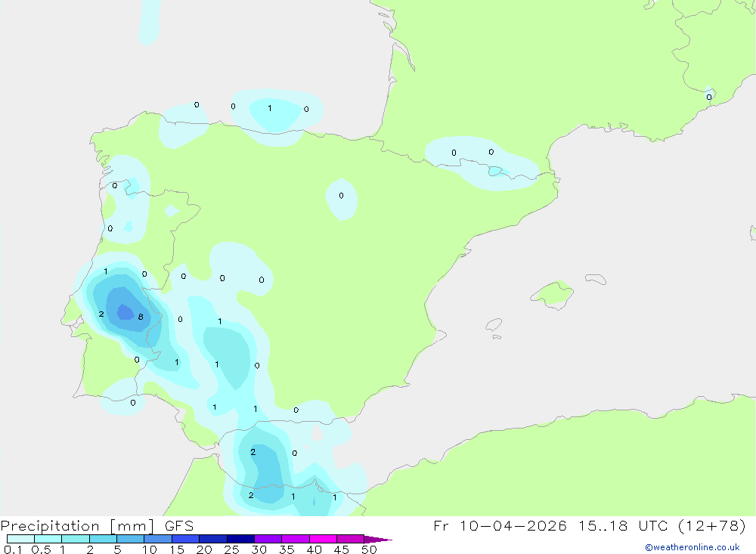Select the 20–25 mm dark blue swatch
756x554 pixels.
point(213,539)
